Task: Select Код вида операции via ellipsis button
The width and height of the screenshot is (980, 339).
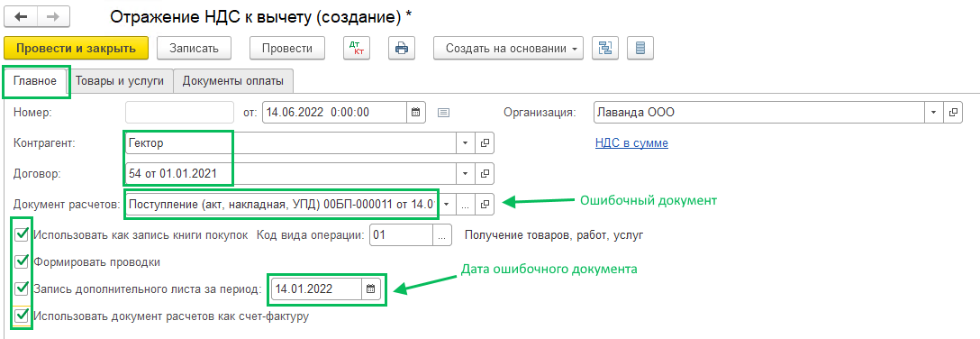Action: tap(442, 235)
